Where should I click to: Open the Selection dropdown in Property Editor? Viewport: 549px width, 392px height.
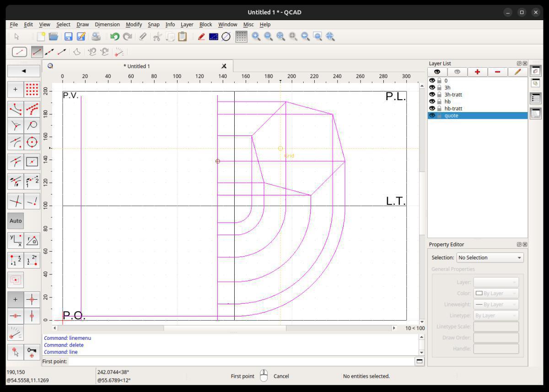490,258
